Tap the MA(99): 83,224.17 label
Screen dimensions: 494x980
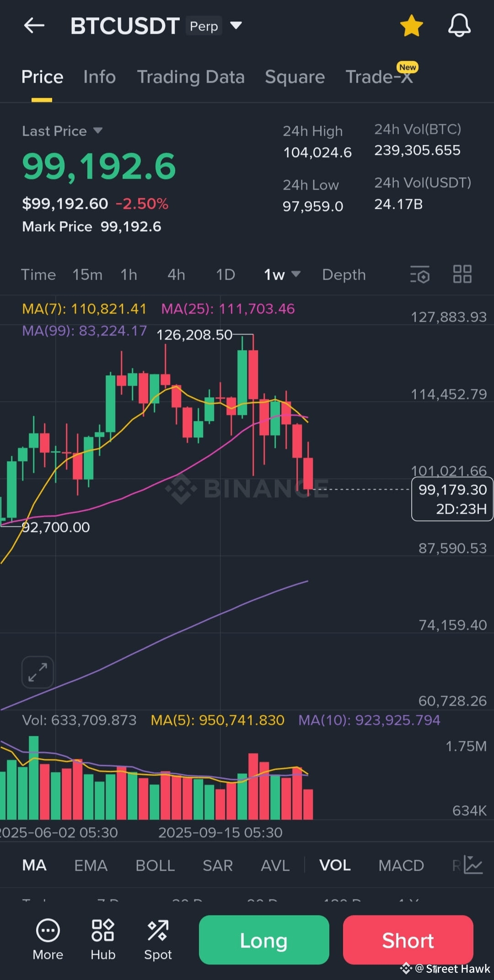(85, 330)
